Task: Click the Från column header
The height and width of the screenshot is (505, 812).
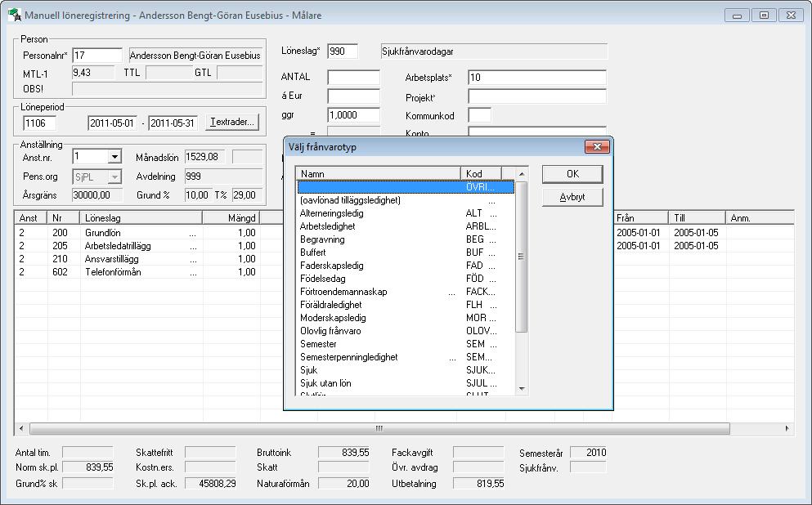Action: click(639, 218)
